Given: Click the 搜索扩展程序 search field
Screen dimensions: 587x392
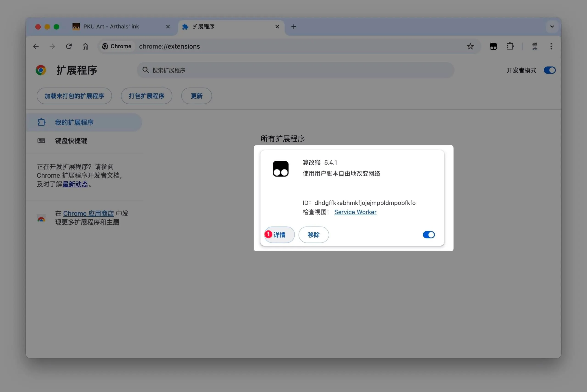Looking at the screenshot, I should [296, 70].
